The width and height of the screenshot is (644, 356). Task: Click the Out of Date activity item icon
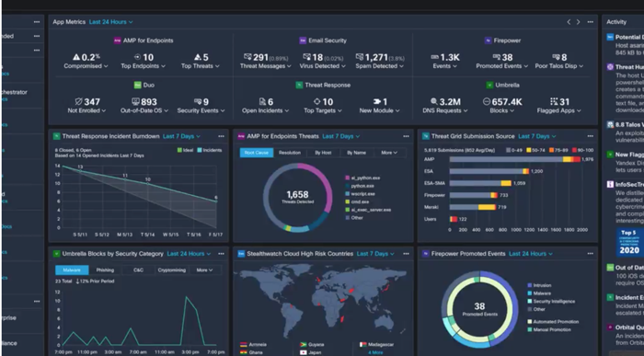610,268
